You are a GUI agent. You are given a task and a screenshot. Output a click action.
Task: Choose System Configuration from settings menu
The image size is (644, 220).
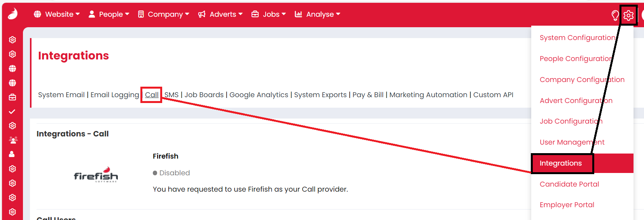click(582, 38)
